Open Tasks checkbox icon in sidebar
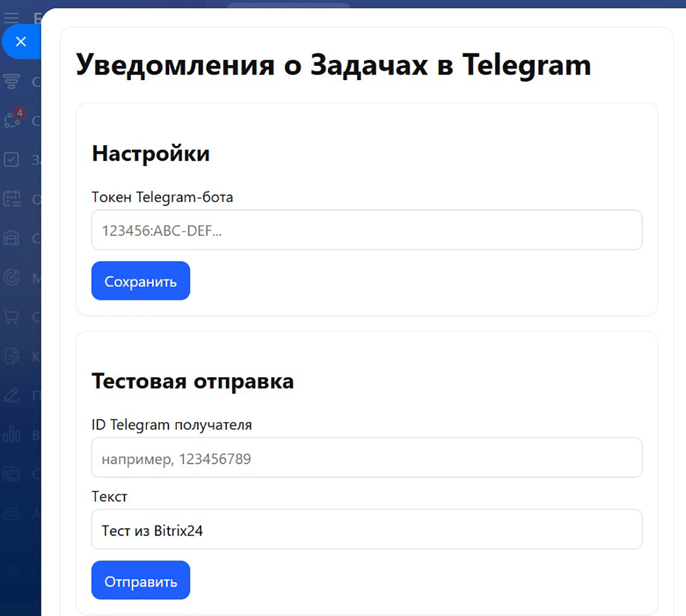 pyautogui.click(x=11, y=160)
